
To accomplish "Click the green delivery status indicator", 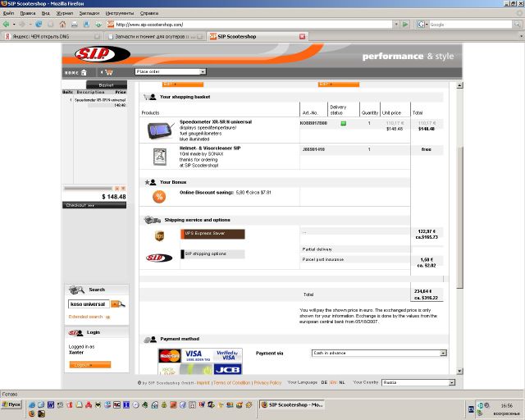I will 343,123.
